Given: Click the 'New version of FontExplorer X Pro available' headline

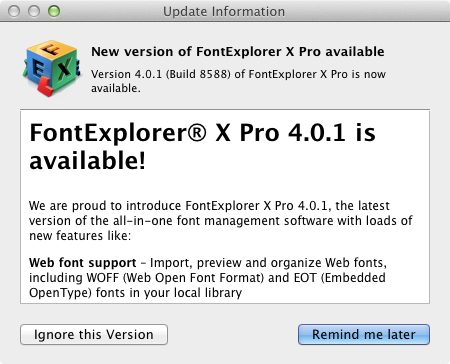Looking at the screenshot, I should pos(238,52).
